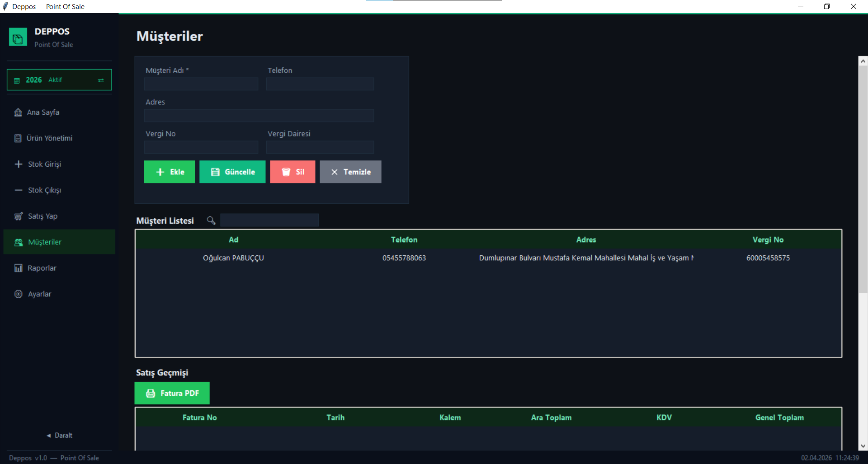
Task: Click Güncelle to update the customer
Action: pos(232,172)
